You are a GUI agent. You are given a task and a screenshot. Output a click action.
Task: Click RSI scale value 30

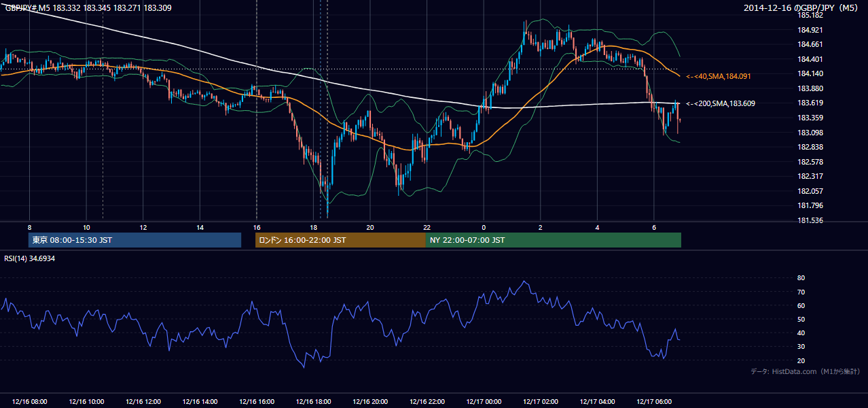[x=801, y=347]
